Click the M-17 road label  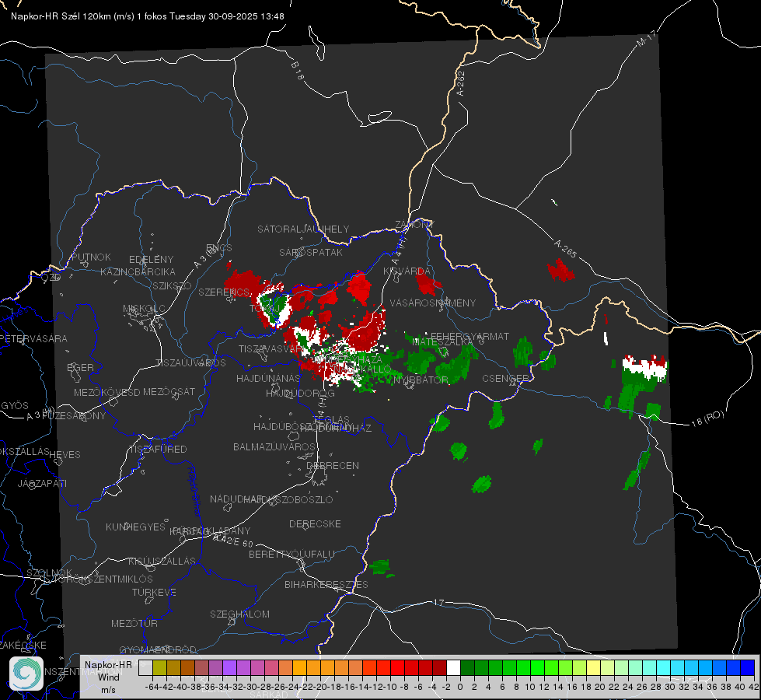[646, 38]
